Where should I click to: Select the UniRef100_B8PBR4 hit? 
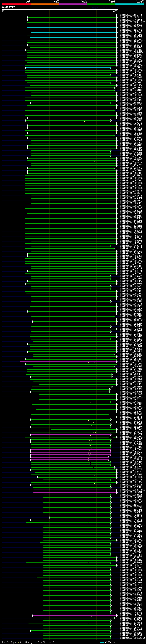coord(131,387)
